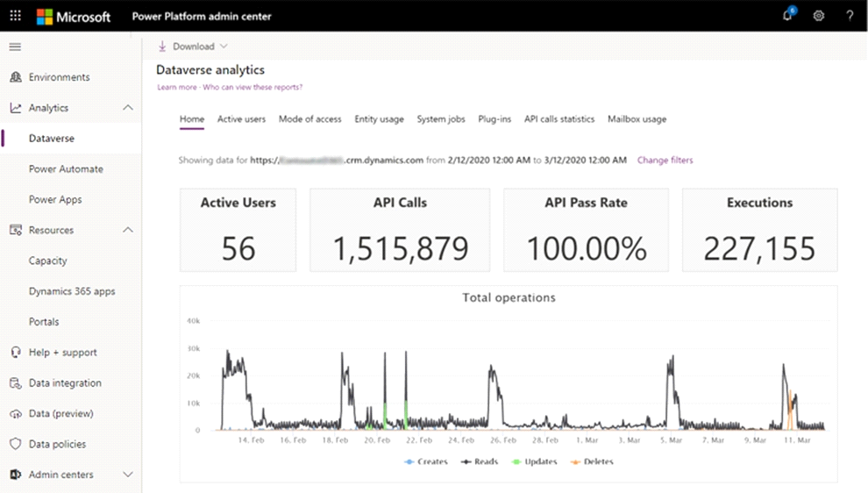868x493 pixels.
Task: Toggle the Creates series in legend
Action: click(426, 461)
